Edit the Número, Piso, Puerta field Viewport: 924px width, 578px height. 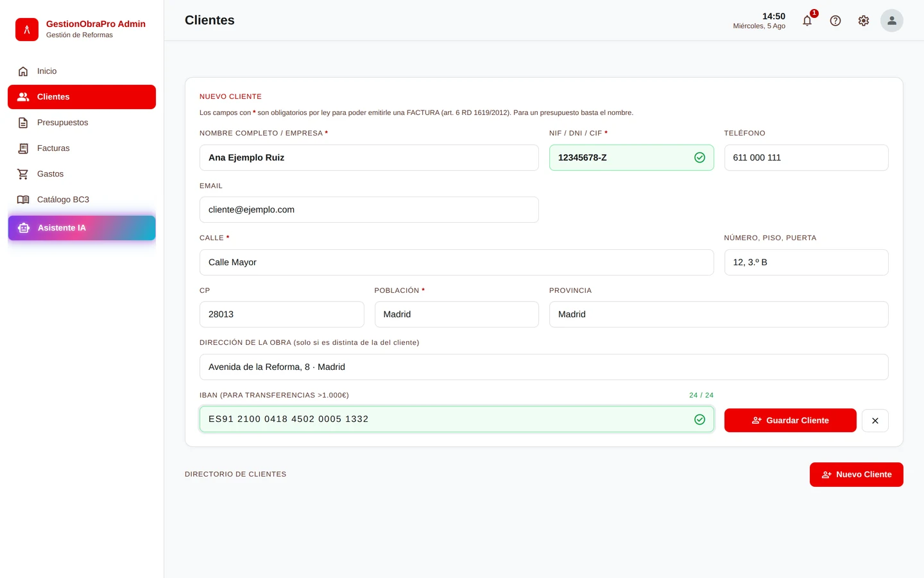coord(807,262)
